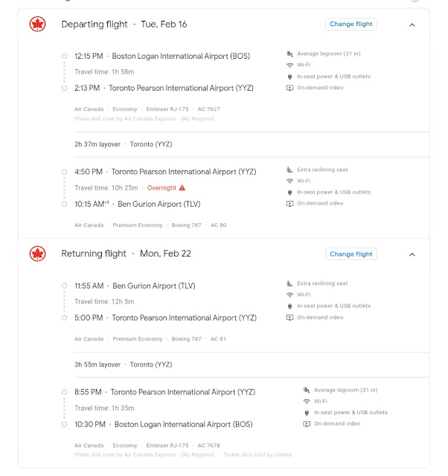Click Change flight for the departing trip
This screenshot has width=448, height=476.
(351, 24)
